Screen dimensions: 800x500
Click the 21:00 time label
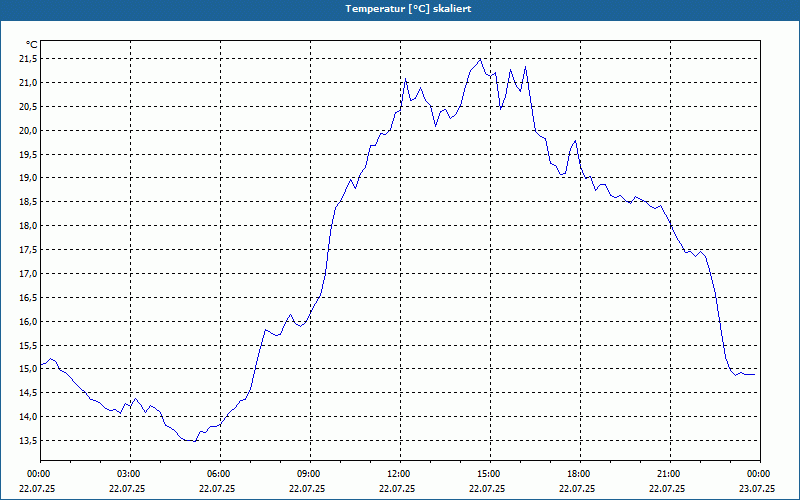click(670, 474)
